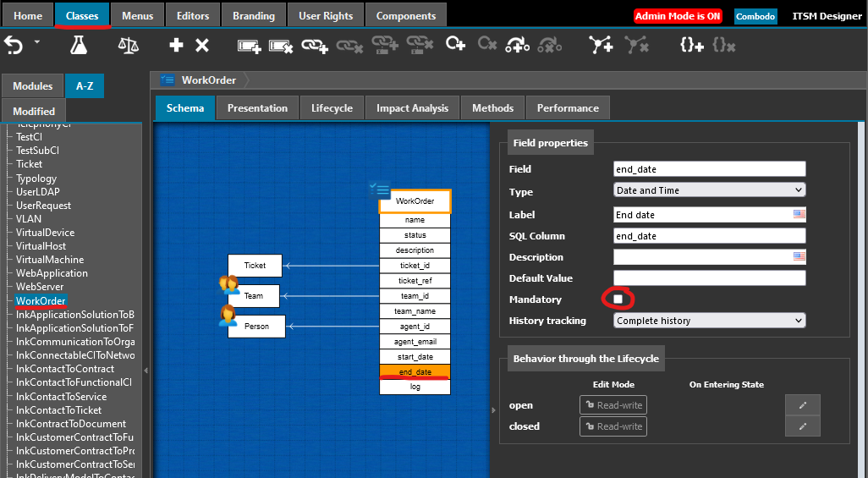Click the add curly braces icon
This screenshot has height=478, width=868.
click(691, 46)
